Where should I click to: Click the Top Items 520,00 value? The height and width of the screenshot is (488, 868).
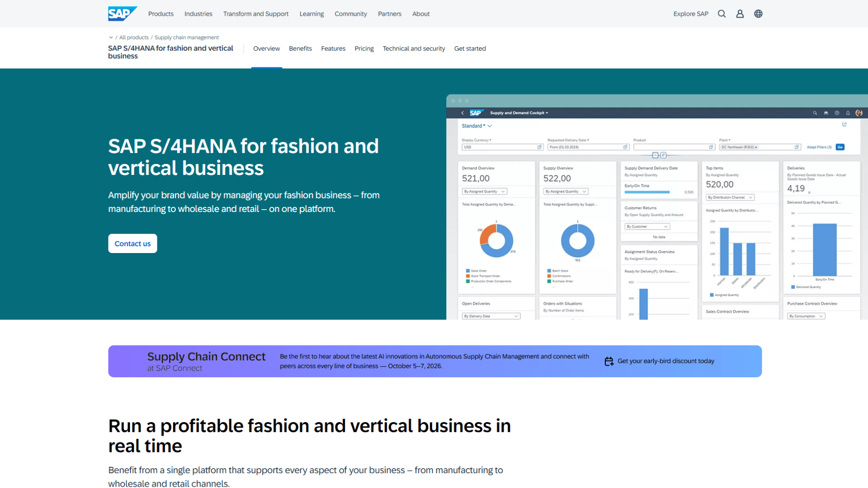coord(720,184)
